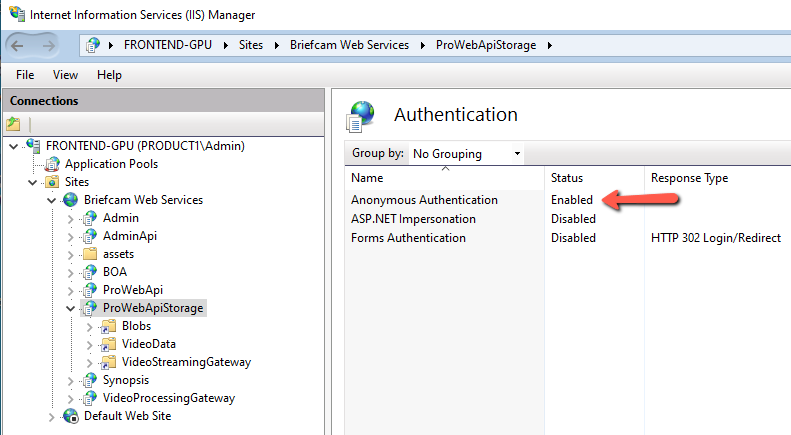The width and height of the screenshot is (791, 435).
Task: Expand the VideoProcessingGateway node
Action: pos(71,399)
